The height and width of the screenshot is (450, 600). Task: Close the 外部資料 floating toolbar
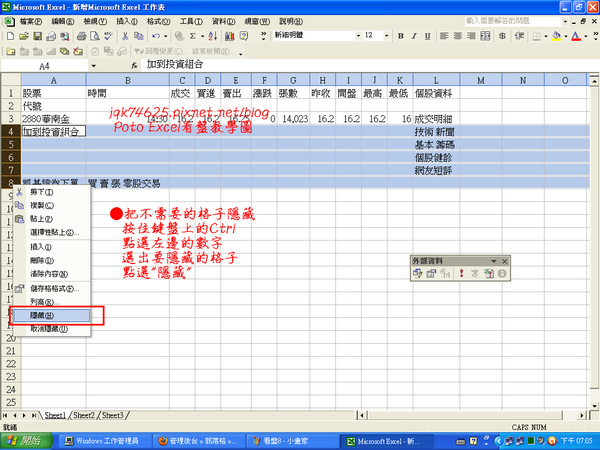(x=505, y=261)
